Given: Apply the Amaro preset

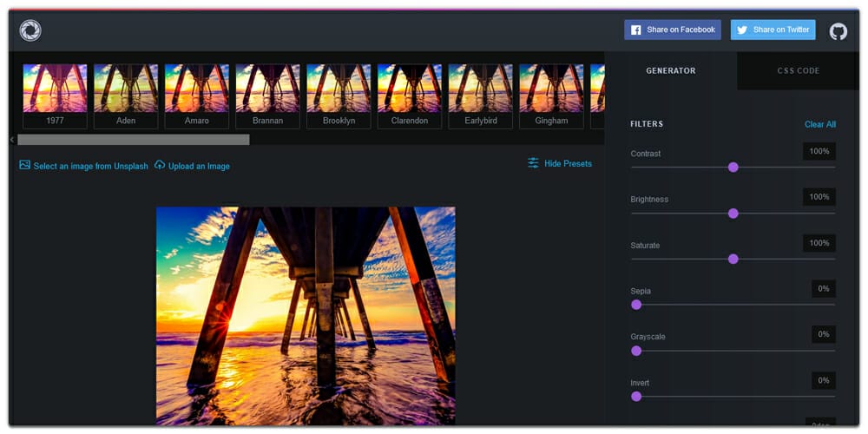Looking at the screenshot, I should [x=196, y=96].
